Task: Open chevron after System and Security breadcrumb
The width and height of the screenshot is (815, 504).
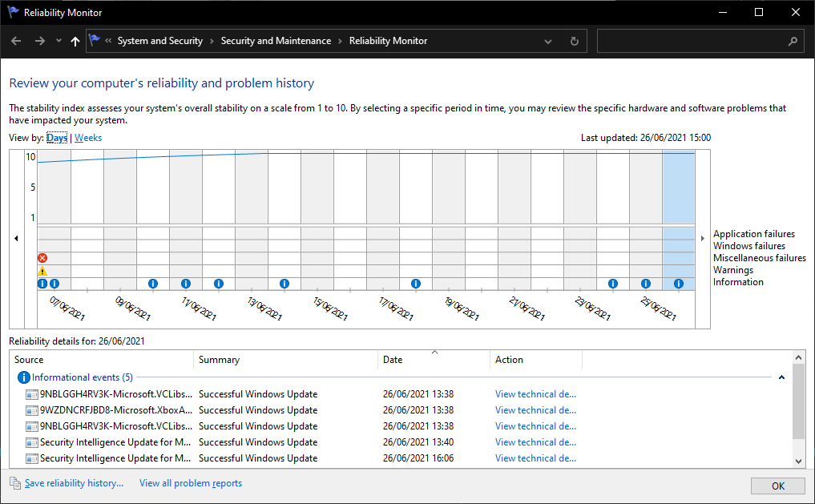Action: pyautogui.click(x=212, y=41)
